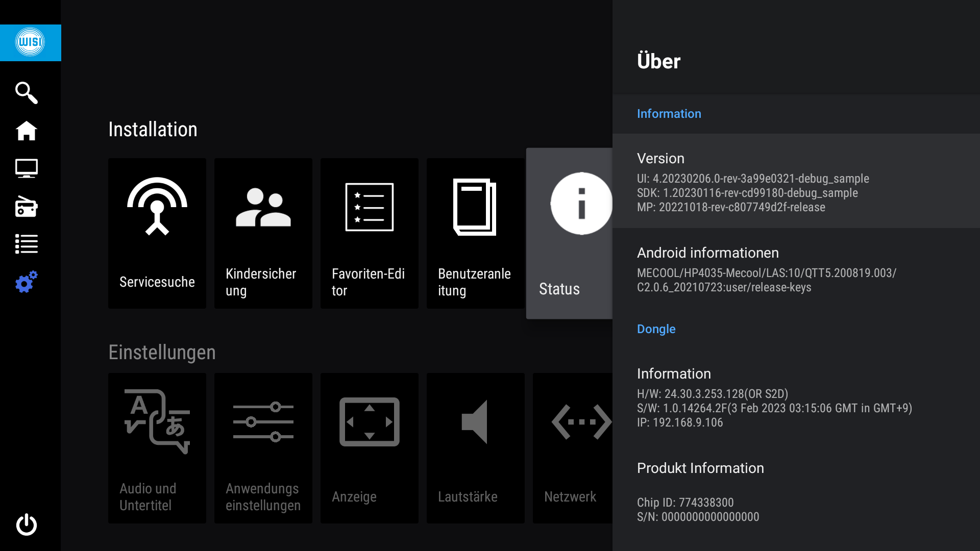Image resolution: width=980 pixels, height=551 pixels.
Task: Open the TV screen icon in sidebar
Action: click(27, 168)
